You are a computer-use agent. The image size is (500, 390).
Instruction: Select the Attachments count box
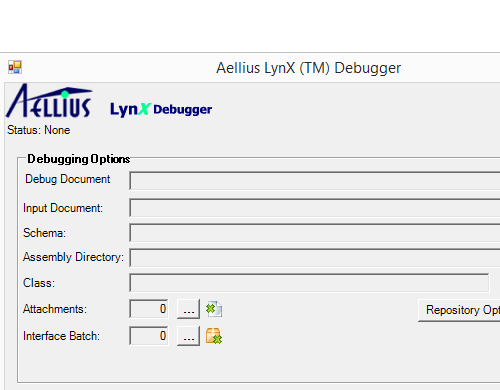[x=149, y=309]
